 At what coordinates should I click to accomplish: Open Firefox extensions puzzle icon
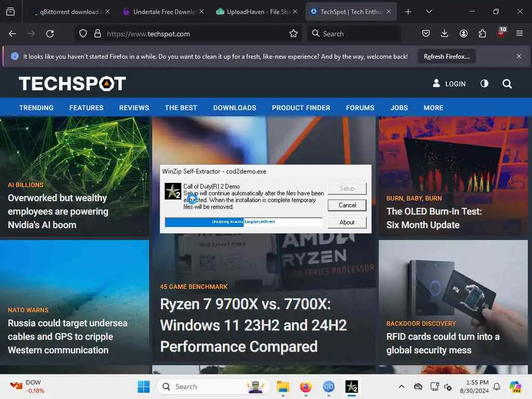[482, 34]
